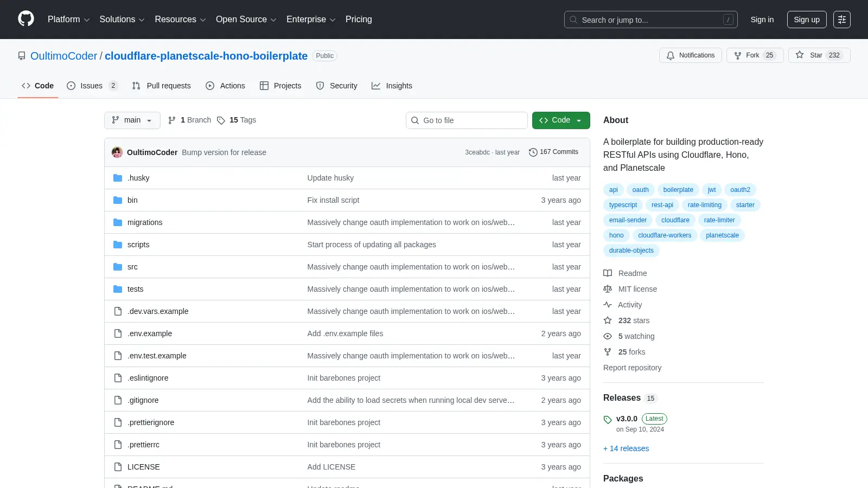868x488 pixels.
Task: Expand the Open Source menu
Action: [246, 20]
